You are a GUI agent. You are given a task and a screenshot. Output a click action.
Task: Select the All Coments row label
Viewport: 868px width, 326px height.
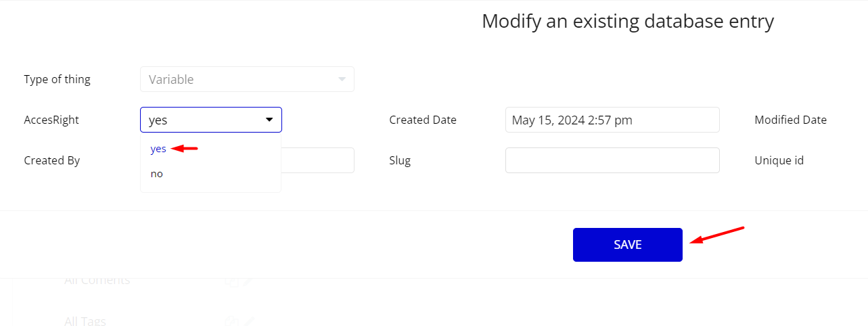pos(97,280)
